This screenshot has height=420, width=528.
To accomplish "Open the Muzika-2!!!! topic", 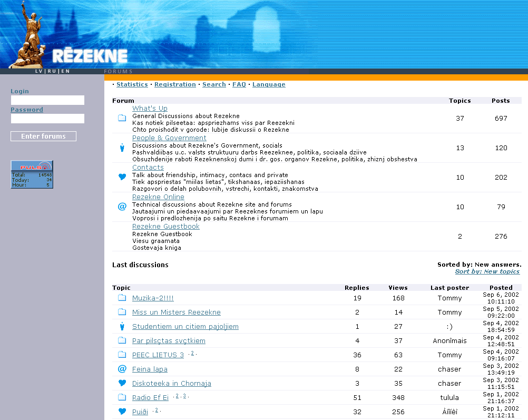I will (153, 298).
